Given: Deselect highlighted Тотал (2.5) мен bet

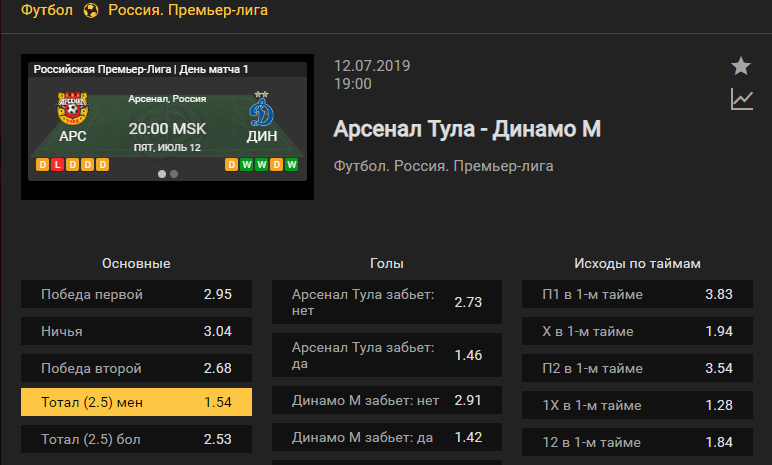Looking at the screenshot, I should (136, 402).
